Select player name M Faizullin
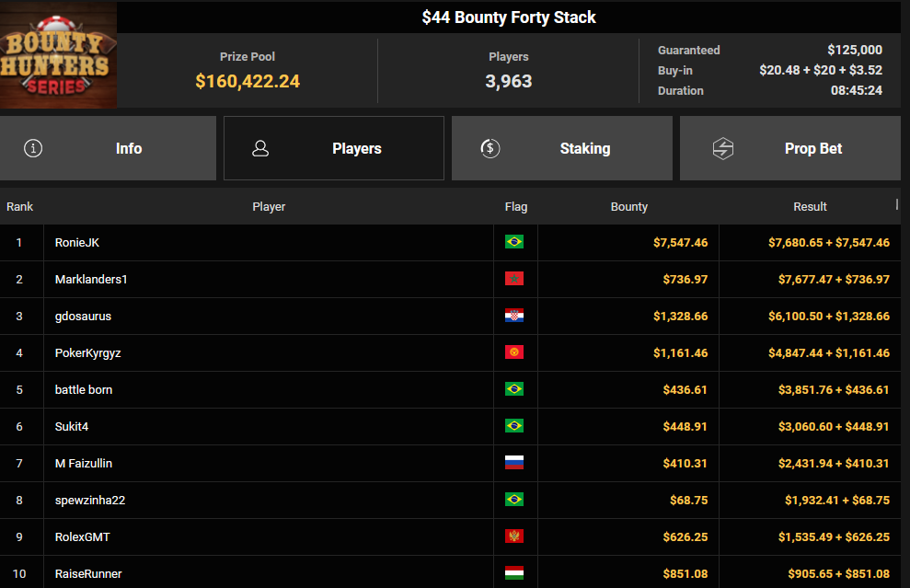This screenshot has height=588, width=910. [x=84, y=463]
